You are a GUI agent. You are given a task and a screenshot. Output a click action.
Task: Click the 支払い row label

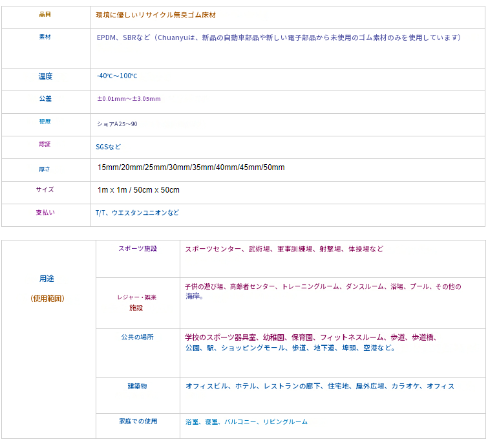point(45,212)
